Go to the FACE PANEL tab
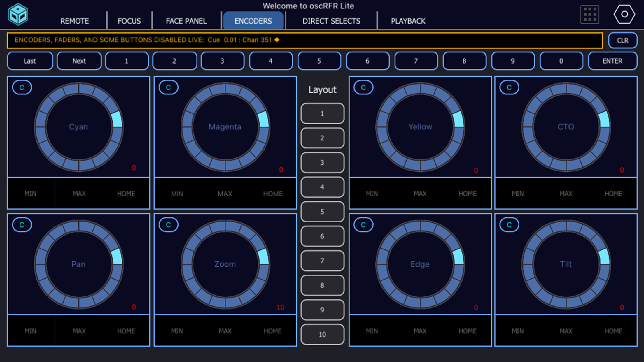Viewport: 644px width, 362px height. pyautogui.click(x=186, y=21)
